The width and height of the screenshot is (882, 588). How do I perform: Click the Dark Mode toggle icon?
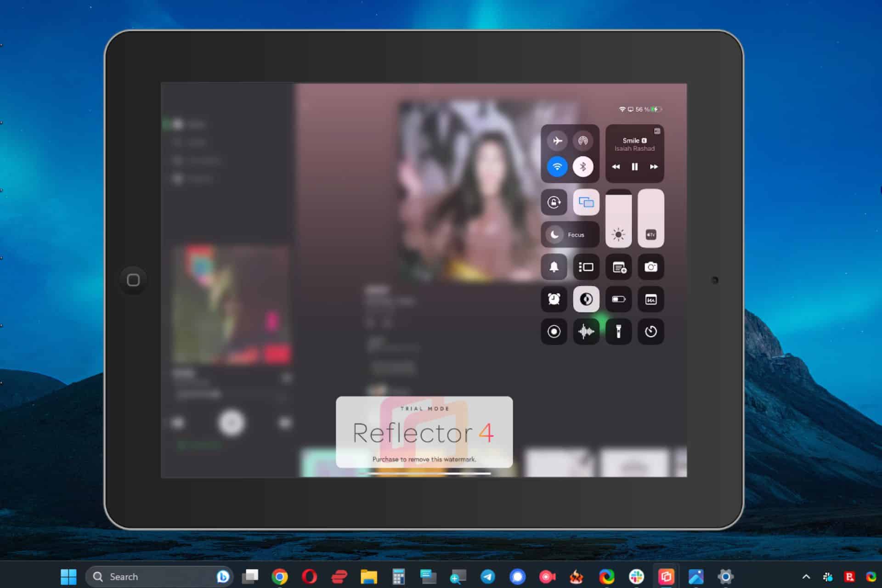[585, 299]
